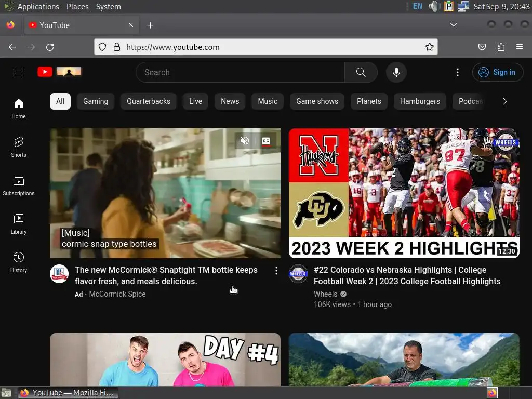
Task: Open the YouTube hamburger guide menu
Action: coord(19,72)
